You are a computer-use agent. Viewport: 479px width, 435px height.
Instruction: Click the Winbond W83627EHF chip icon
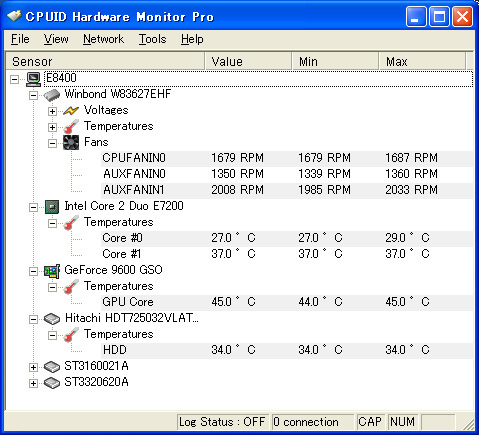[x=52, y=95]
